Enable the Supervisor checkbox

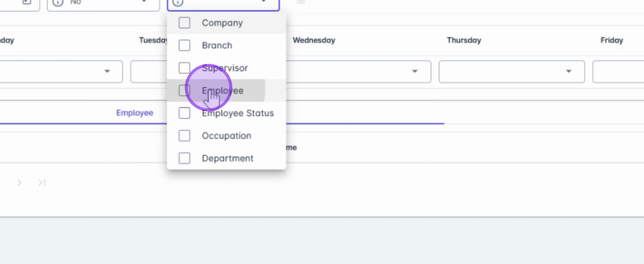click(x=184, y=68)
